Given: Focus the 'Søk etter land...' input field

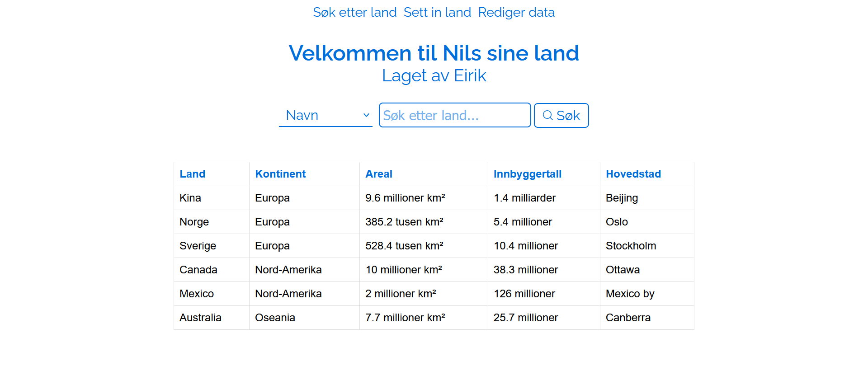Looking at the screenshot, I should coord(454,115).
